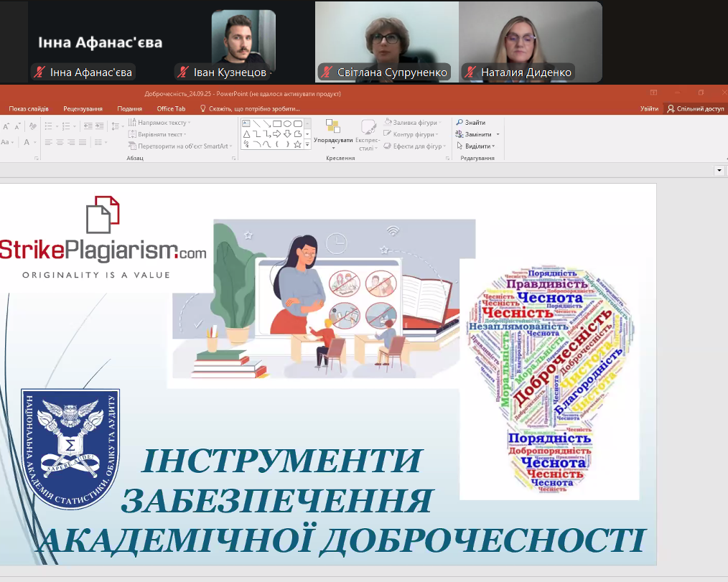Viewport: 728px width, 582px height.
Task: Pick the star shape in shapes gallery
Action: pyautogui.click(x=297, y=144)
